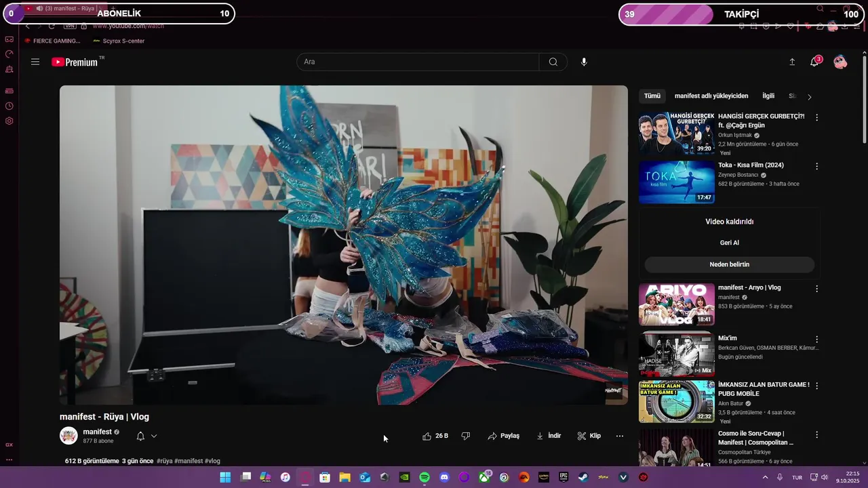The height and width of the screenshot is (488, 868).
Task: Open the manifest channel name link
Action: tap(97, 432)
